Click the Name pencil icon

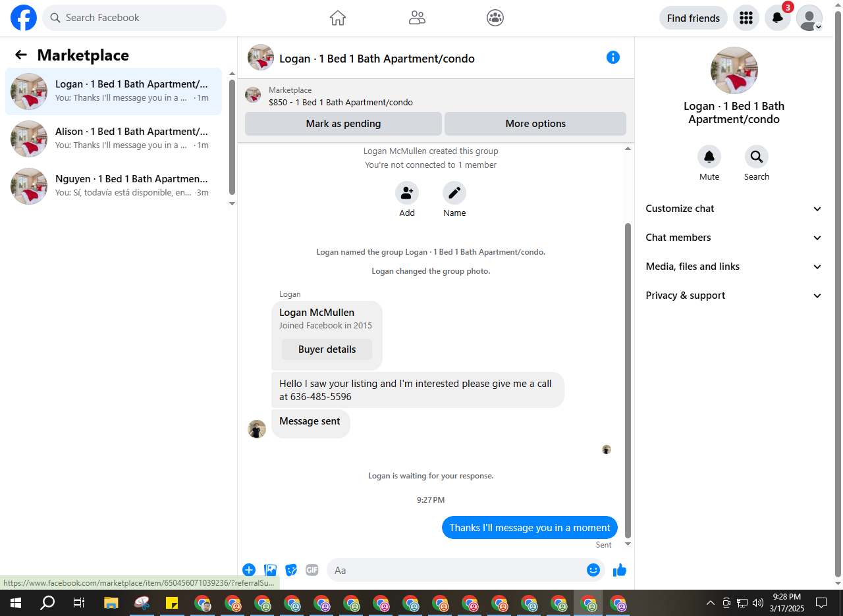[x=454, y=193]
